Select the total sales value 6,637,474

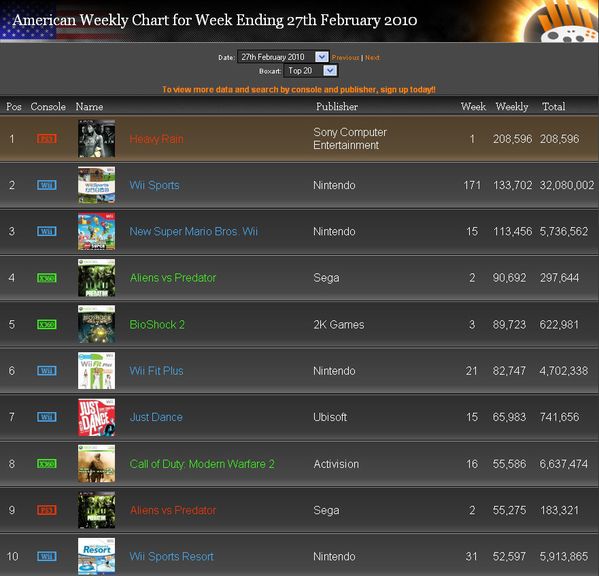click(x=564, y=464)
